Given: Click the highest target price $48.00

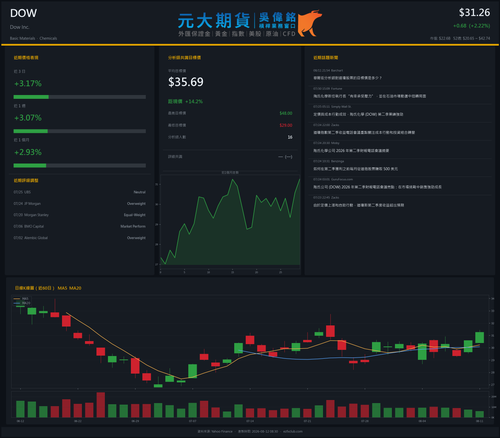Looking at the screenshot, I should tap(286, 113).
